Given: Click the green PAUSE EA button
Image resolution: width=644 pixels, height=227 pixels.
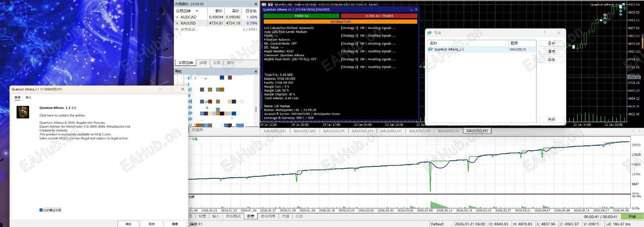Looking at the screenshot, I should pyautogui.click(x=301, y=16).
